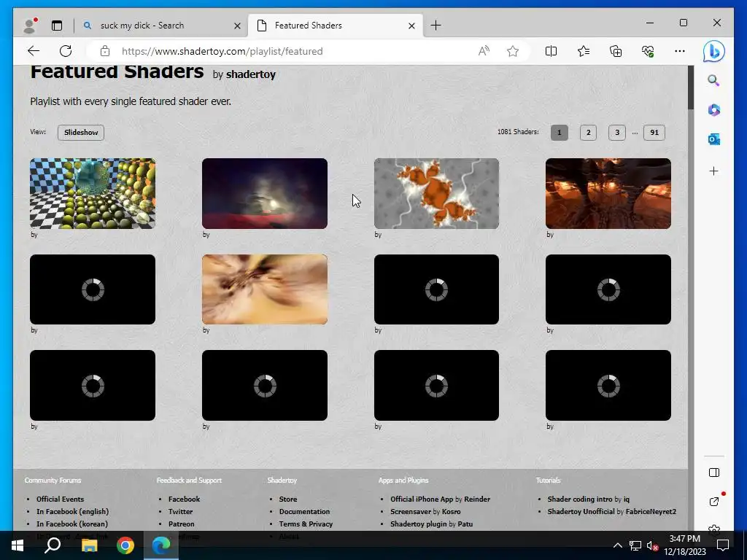The width and height of the screenshot is (747, 560).
Task: Go to page 1 of shaders
Action: 560,133
